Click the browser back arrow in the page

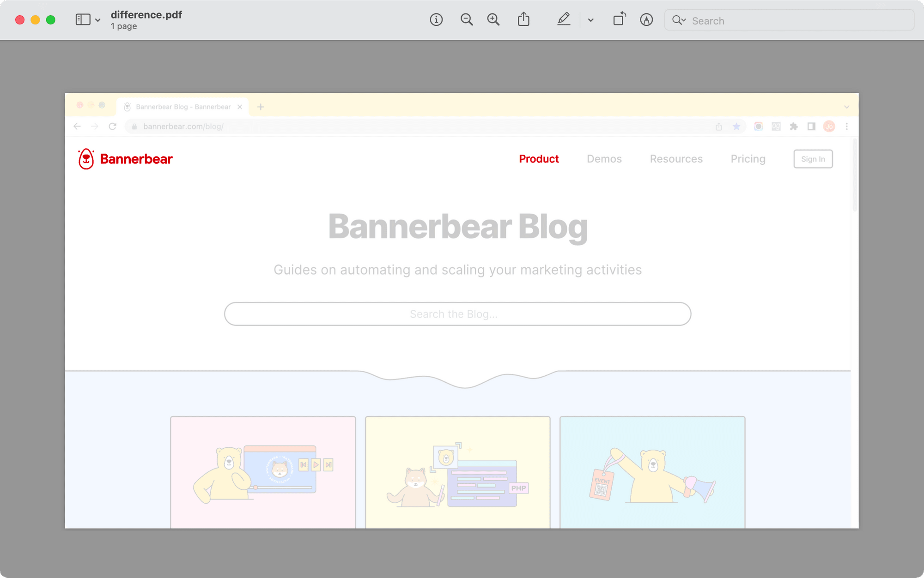coord(77,126)
